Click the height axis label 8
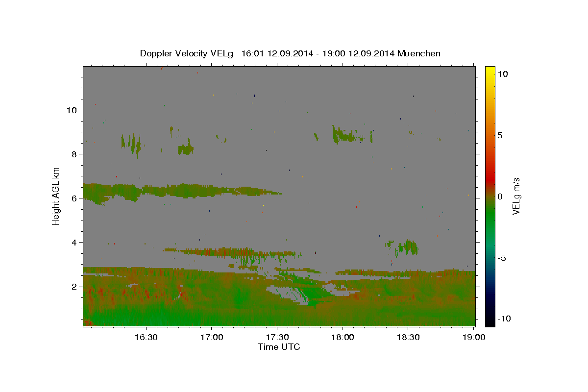Image resolution: width=588 pixels, height=392 pixels. [74, 154]
